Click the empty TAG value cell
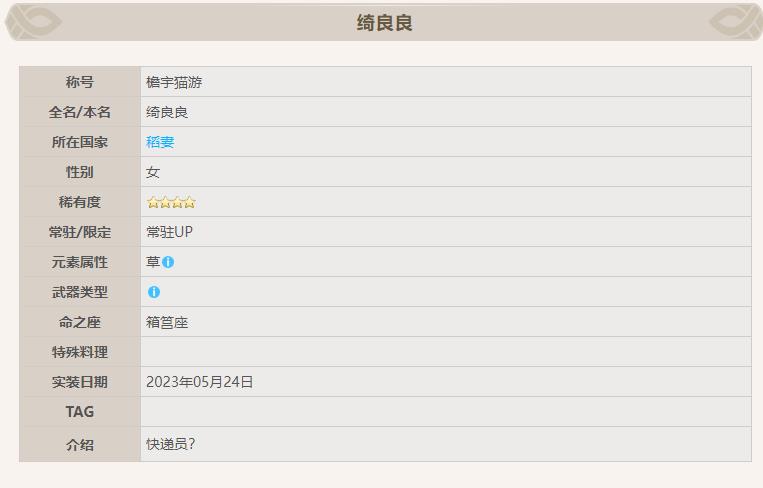 (x=445, y=412)
